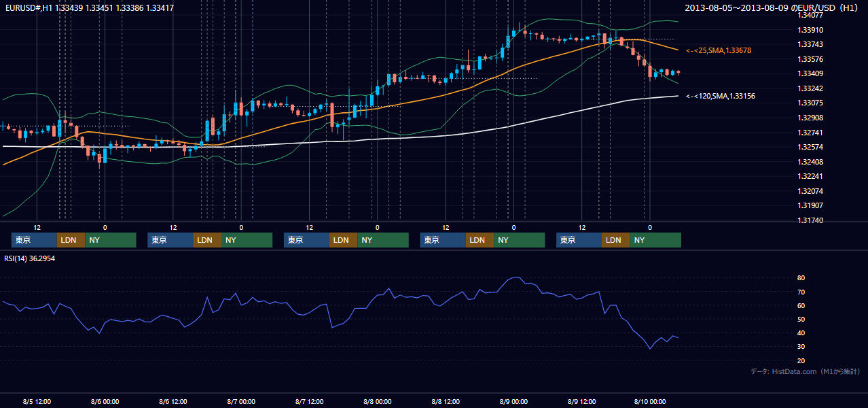868x408 pixels.
Task: Select the 8/7 00:00 time axis label
Action: (240, 401)
